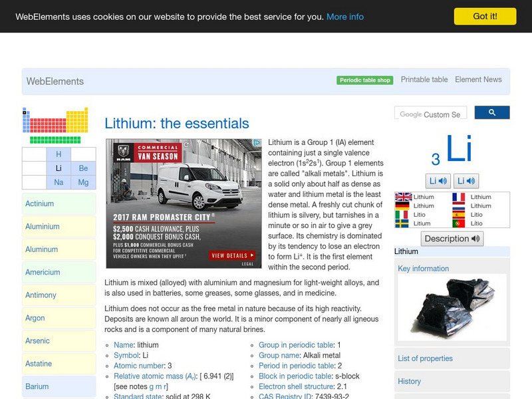This screenshot has height=399, width=532.
Task: Open Element News
Action: (479, 79)
